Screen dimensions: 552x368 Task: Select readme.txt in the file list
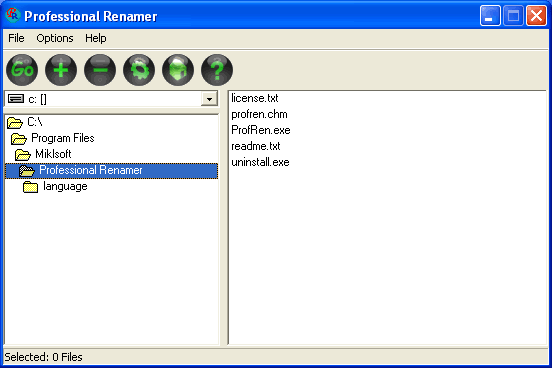(x=256, y=146)
